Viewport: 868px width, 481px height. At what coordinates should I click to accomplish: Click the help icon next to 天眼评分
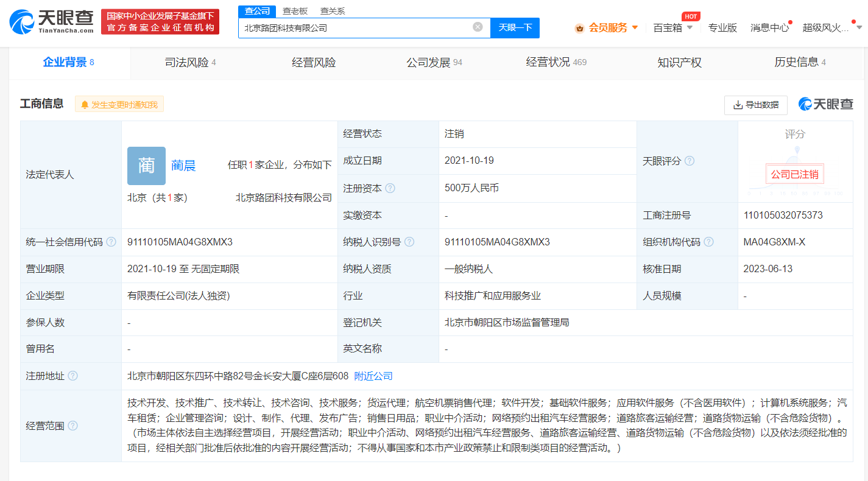[689, 161]
